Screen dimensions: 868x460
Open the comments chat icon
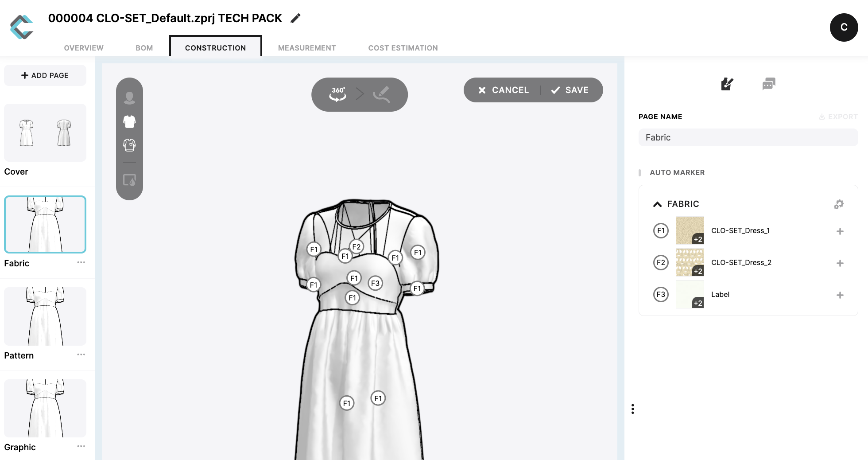point(768,84)
